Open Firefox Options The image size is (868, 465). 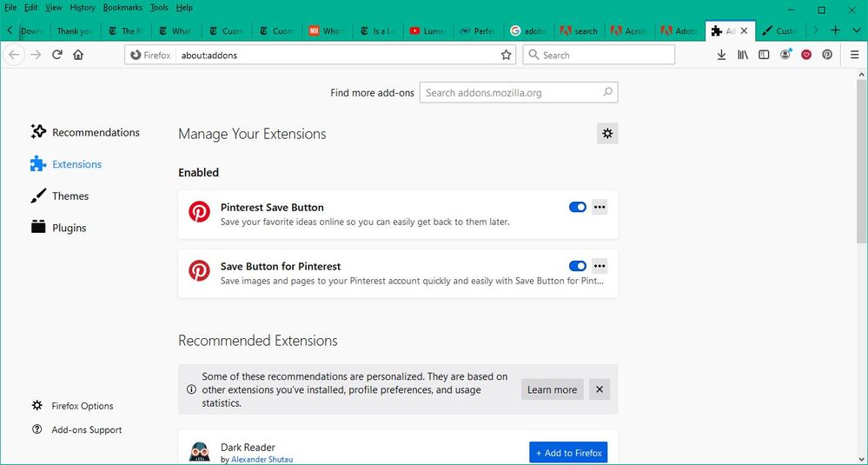pos(72,406)
